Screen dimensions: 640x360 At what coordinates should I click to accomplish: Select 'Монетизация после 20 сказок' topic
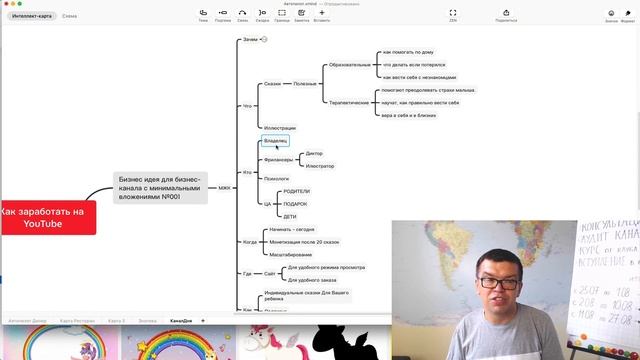coord(304,242)
